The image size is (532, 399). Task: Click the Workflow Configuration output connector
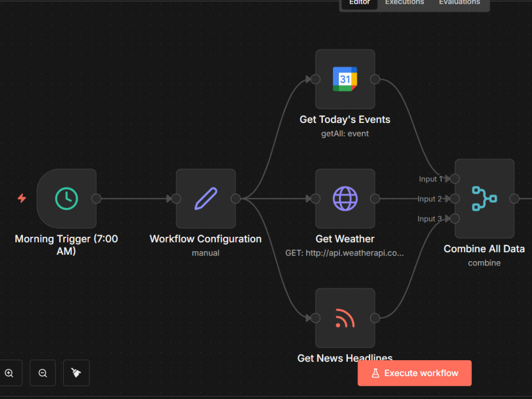236,198
